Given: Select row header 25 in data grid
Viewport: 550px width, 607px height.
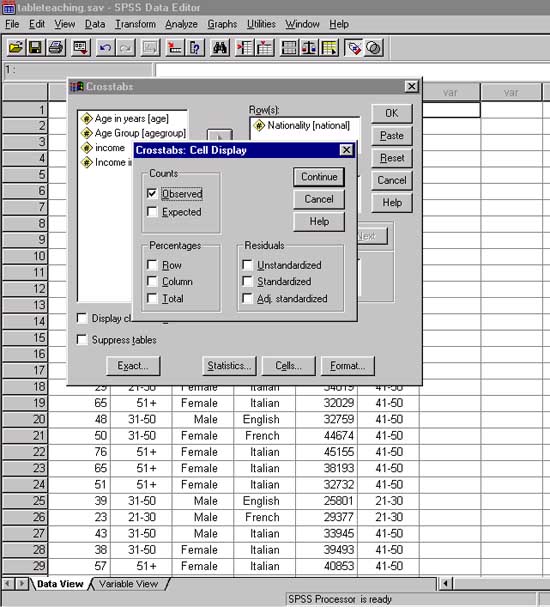Looking at the screenshot, I should point(25,501).
